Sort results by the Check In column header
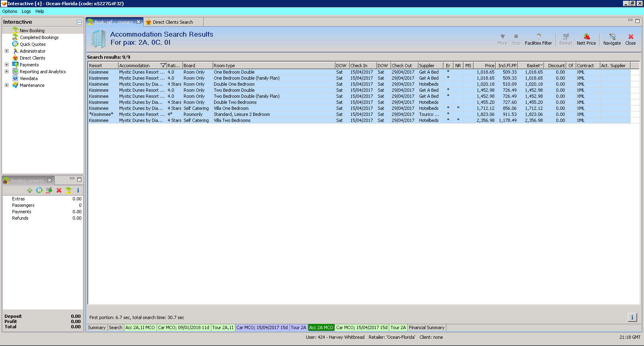Image resolution: width=644 pixels, height=346 pixels. coord(363,66)
